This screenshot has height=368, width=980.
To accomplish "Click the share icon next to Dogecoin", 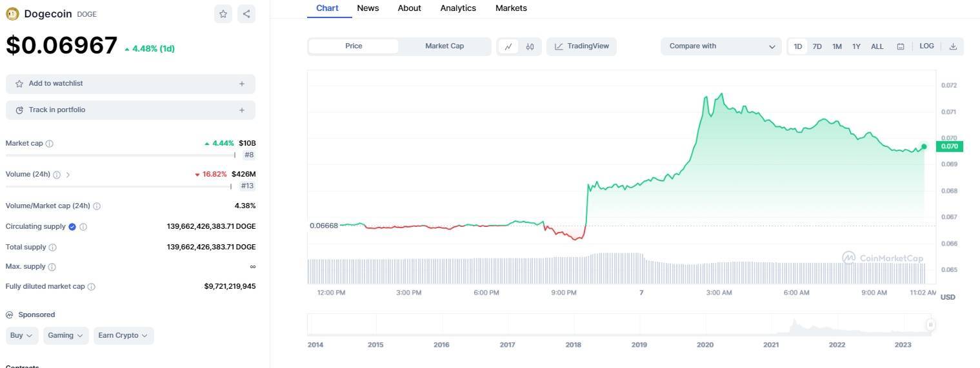I will tap(246, 14).
